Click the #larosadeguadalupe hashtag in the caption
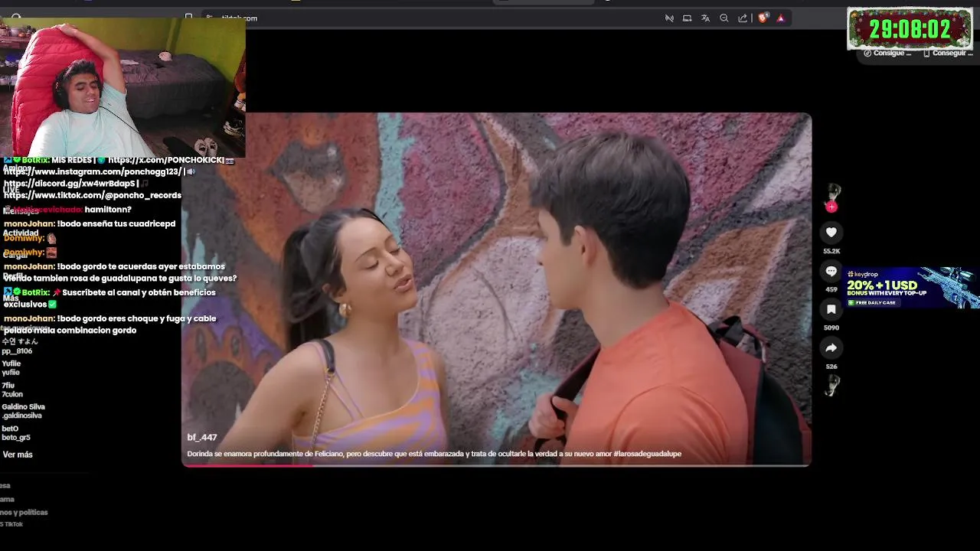The image size is (980, 551). pyautogui.click(x=647, y=454)
